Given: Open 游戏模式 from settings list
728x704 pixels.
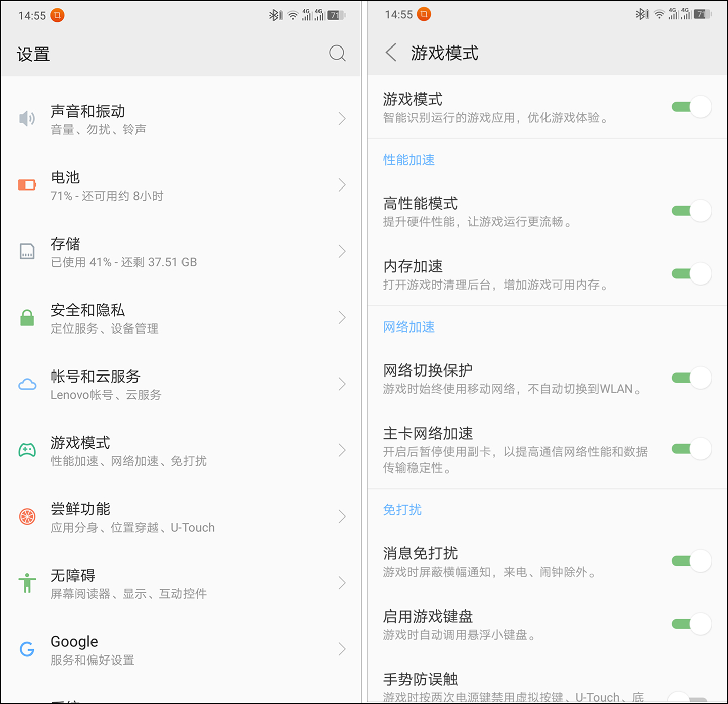Looking at the screenshot, I should 180,450.
